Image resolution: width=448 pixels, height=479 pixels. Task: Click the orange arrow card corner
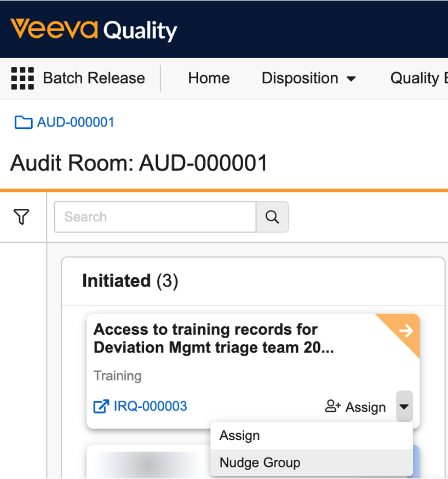[x=406, y=330]
